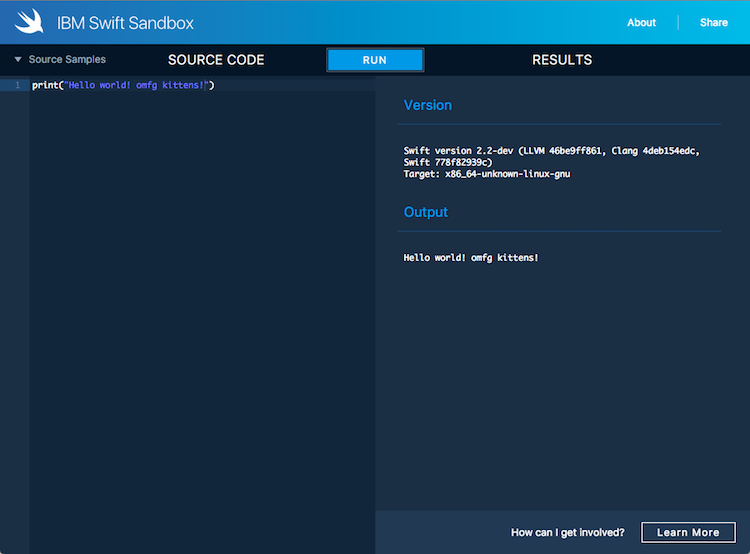750x554 pixels.
Task: Expand the Source Samples triangle arrow
Action: [x=18, y=60]
